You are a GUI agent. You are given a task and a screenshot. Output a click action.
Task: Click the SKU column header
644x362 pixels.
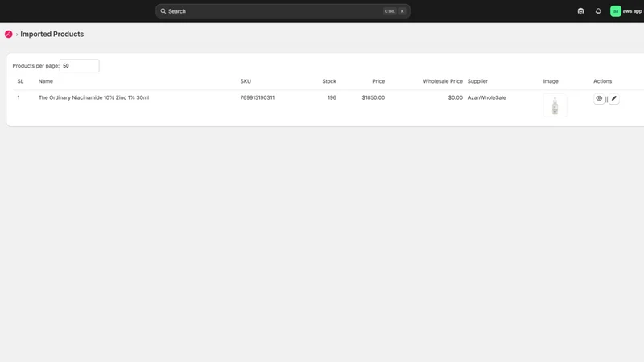coord(246,81)
